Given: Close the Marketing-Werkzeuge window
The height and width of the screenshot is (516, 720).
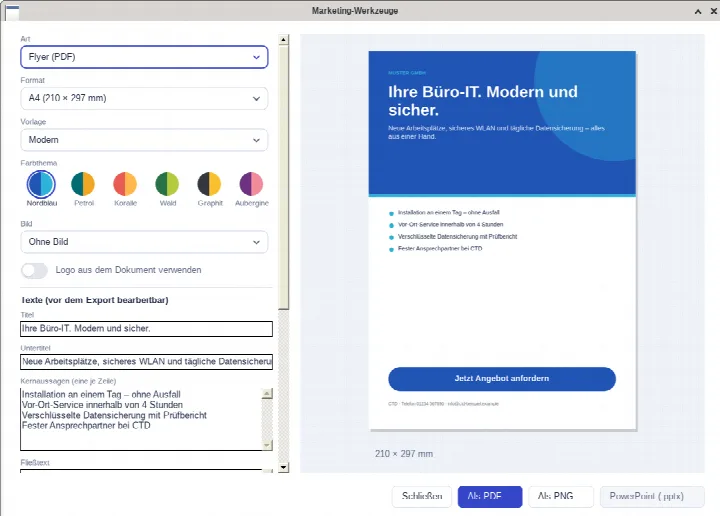Looking at the screenshot, I should click(x=714, y=11).
